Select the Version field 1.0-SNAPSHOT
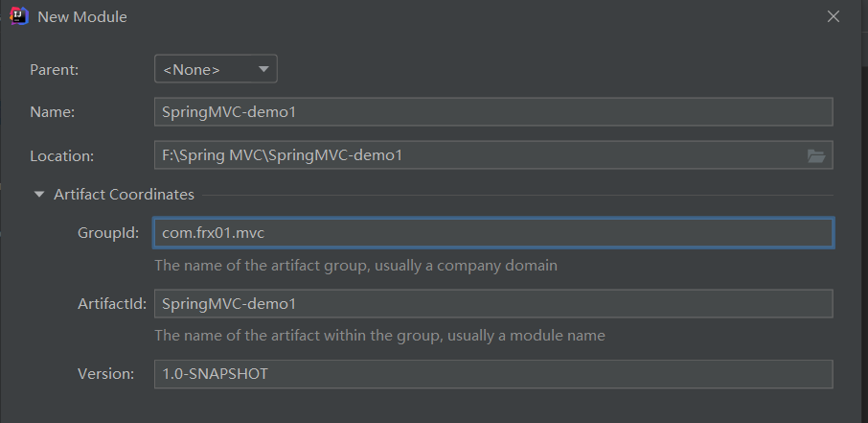 (493, 374)
